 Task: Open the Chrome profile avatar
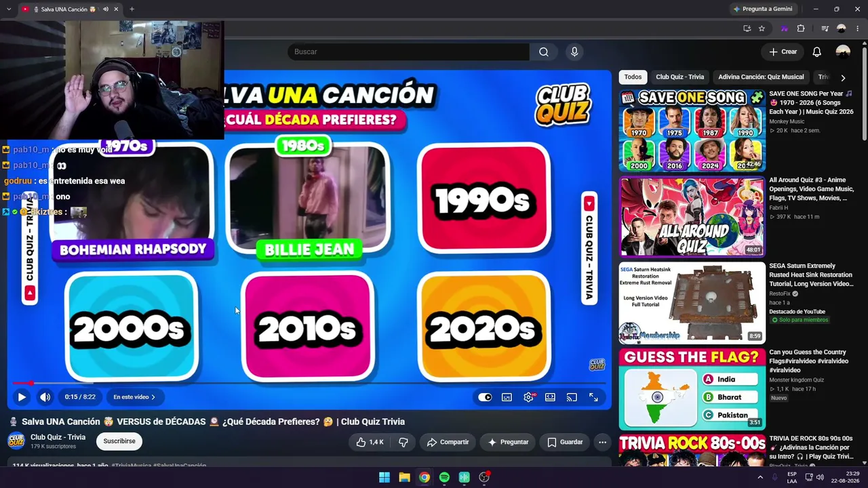842,28
